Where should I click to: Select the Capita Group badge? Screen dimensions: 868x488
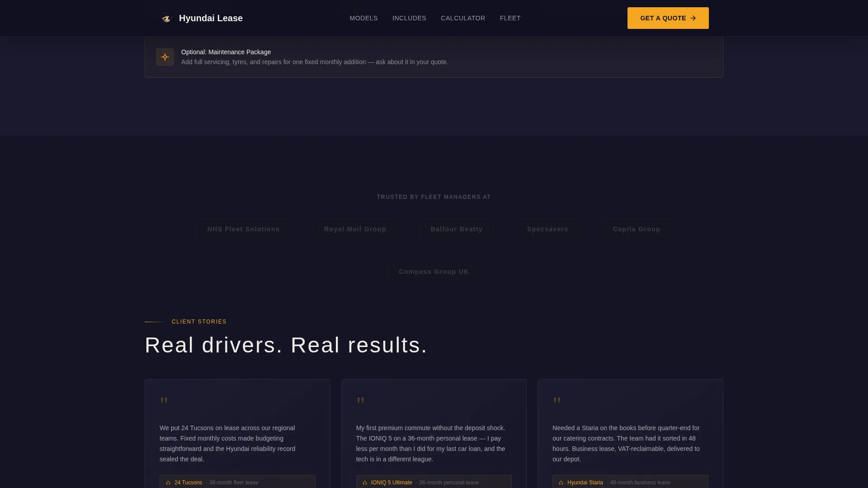coord(637,229)
